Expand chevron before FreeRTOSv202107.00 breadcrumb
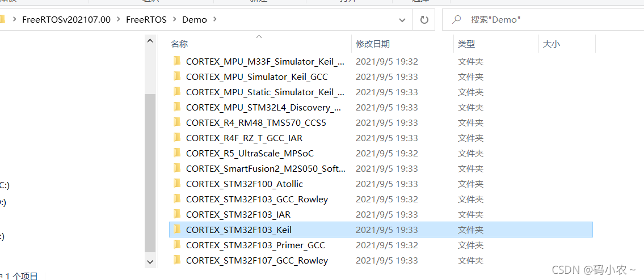The width and height of the screenshot is (644, 280). [15, 19]
